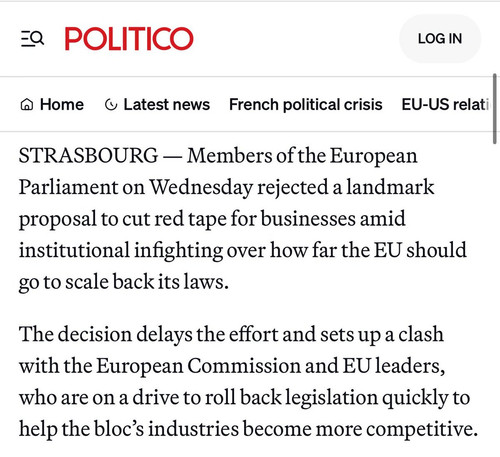Image resolution: width=500 pixels, height=457 pixels.
Task: Click the LOG IN button
Action: coord(440,39)
